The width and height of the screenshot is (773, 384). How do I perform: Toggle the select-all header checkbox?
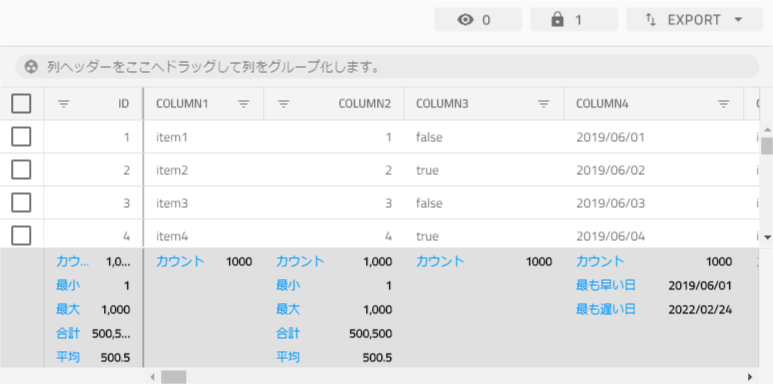pyautogui.click(x=21, y=104)
